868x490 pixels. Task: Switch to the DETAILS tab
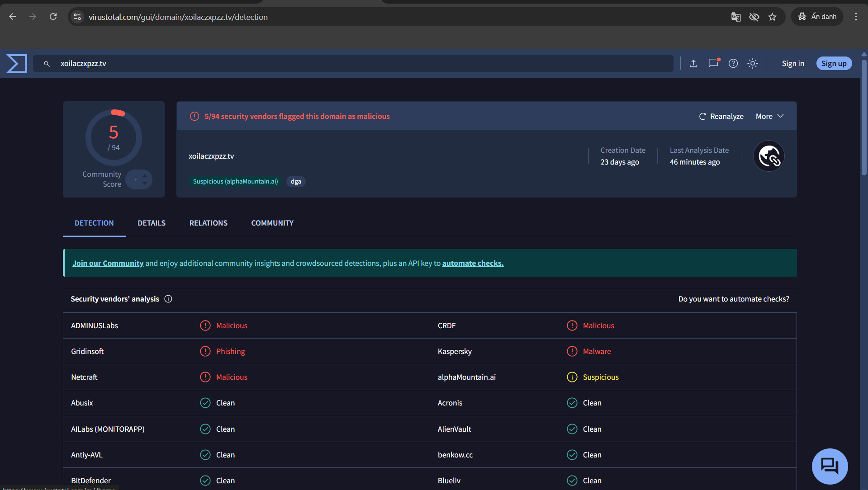(152, 223)
